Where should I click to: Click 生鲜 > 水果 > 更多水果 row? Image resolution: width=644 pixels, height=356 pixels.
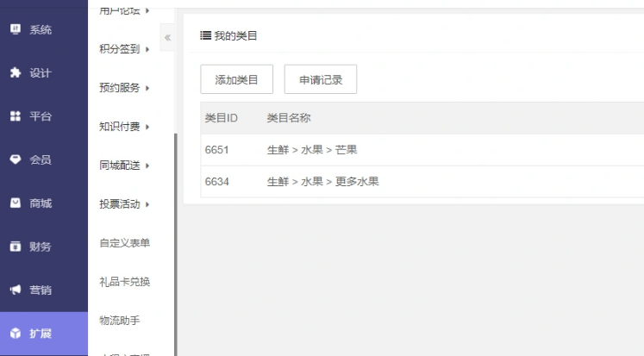322,182
